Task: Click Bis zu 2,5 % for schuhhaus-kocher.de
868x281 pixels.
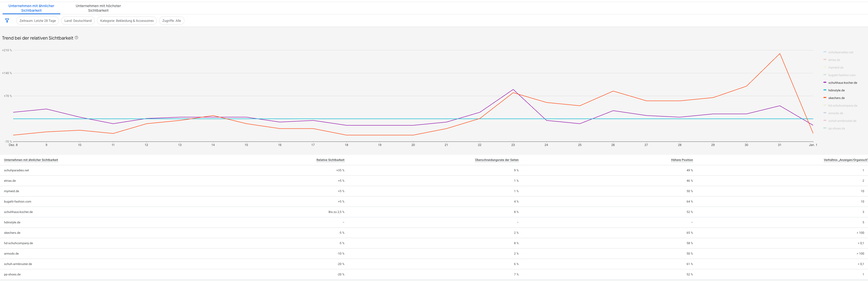Action: pos(336,212)
